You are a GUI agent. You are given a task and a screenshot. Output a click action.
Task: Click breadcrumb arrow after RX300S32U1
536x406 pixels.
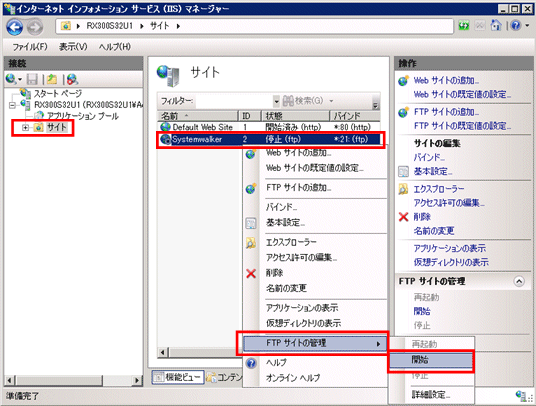click(x=142, y=26)
